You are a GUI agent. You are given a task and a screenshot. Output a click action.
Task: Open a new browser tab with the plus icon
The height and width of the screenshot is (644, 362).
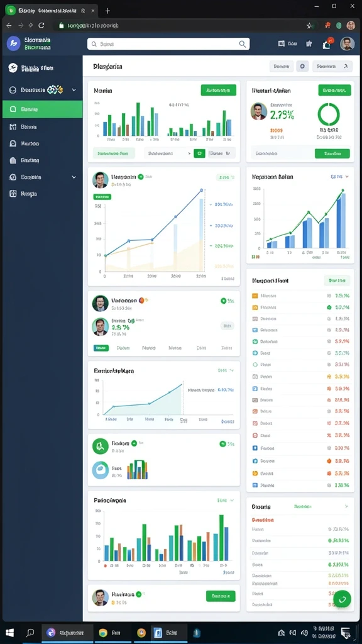107,11
